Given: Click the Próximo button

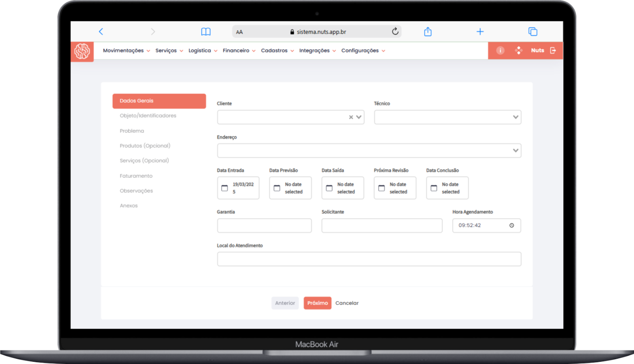Looking at the screenshot, I should [317, 303].
